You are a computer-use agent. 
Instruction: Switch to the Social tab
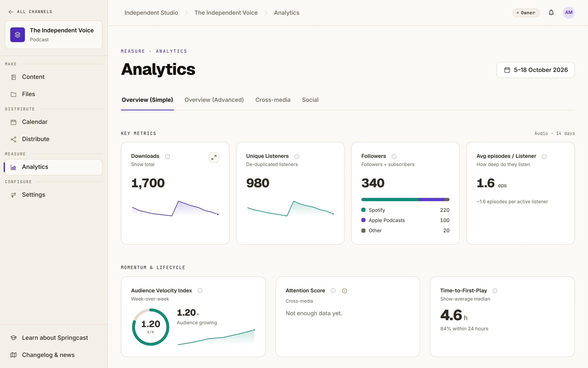[x=310, y=100]
